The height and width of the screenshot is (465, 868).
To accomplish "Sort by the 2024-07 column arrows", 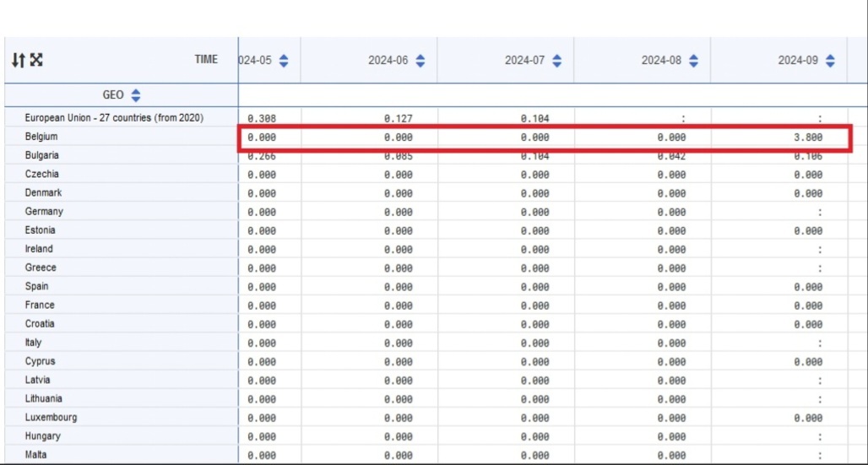I will (557, 61).
